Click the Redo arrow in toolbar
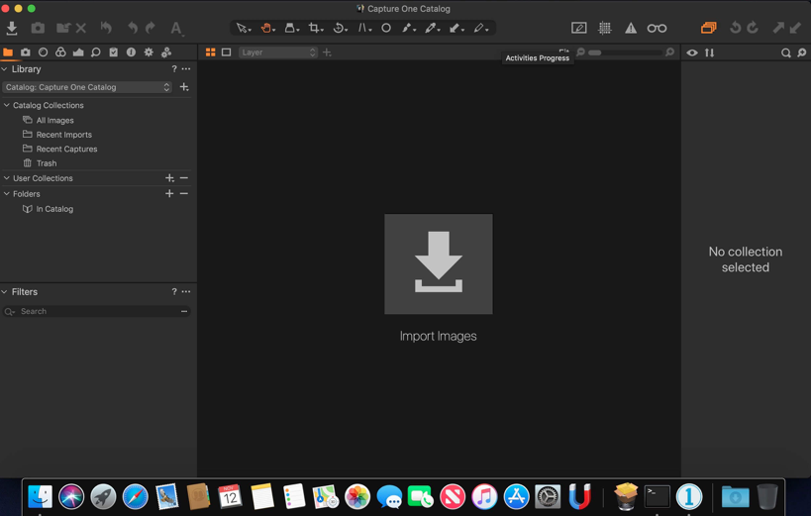Screen dimensions: 812x516 pyautogui.click(x=151, y=28)
